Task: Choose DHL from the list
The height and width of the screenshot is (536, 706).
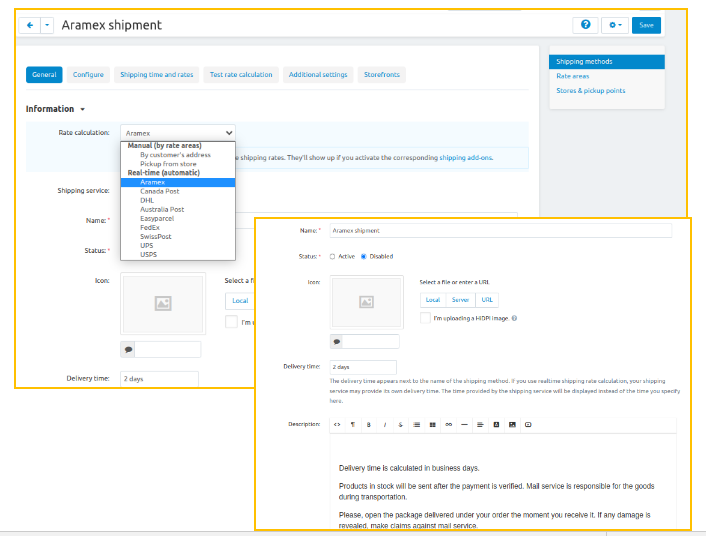Action: [147, 200]
